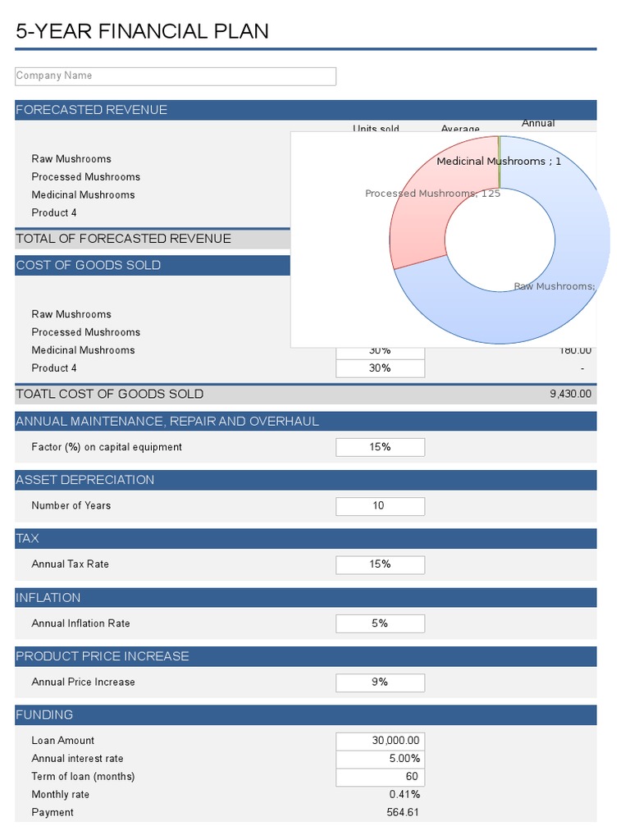Click Raw Mushrooms under Forecasted Revenue

(71, 159)
